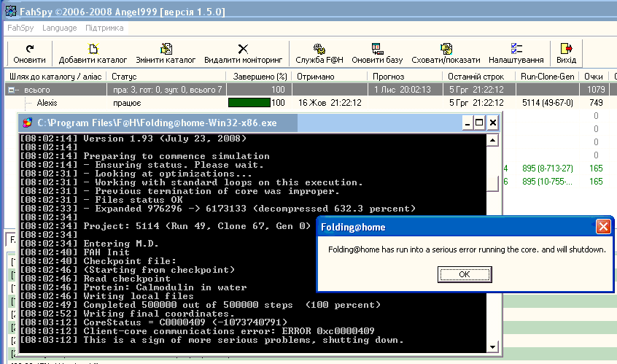Sort by Отримано column header

(330, 77)
